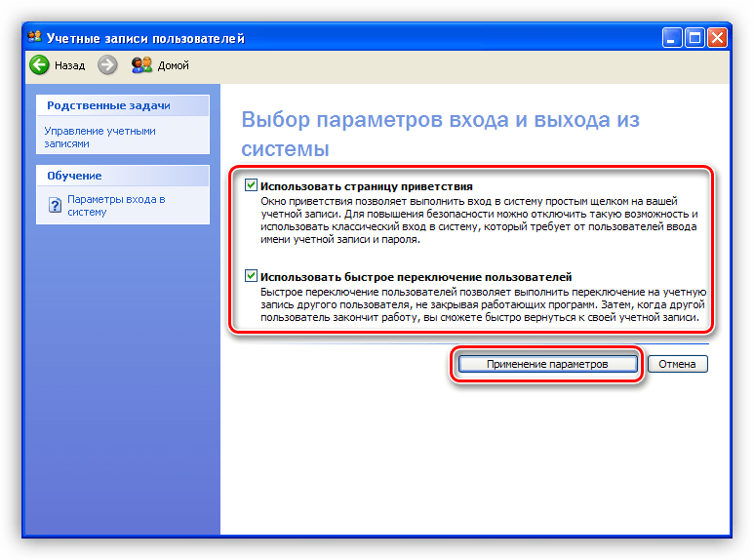The height and width of the screenshot is (560, 754).
Task: Open the Параметры входа в систему link
Action: point(116,206)
